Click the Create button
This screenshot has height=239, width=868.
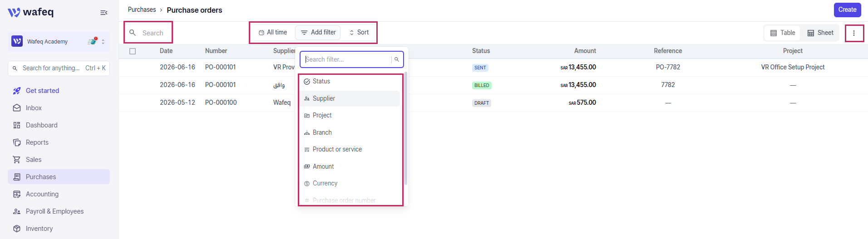click(x=847, y=10)
